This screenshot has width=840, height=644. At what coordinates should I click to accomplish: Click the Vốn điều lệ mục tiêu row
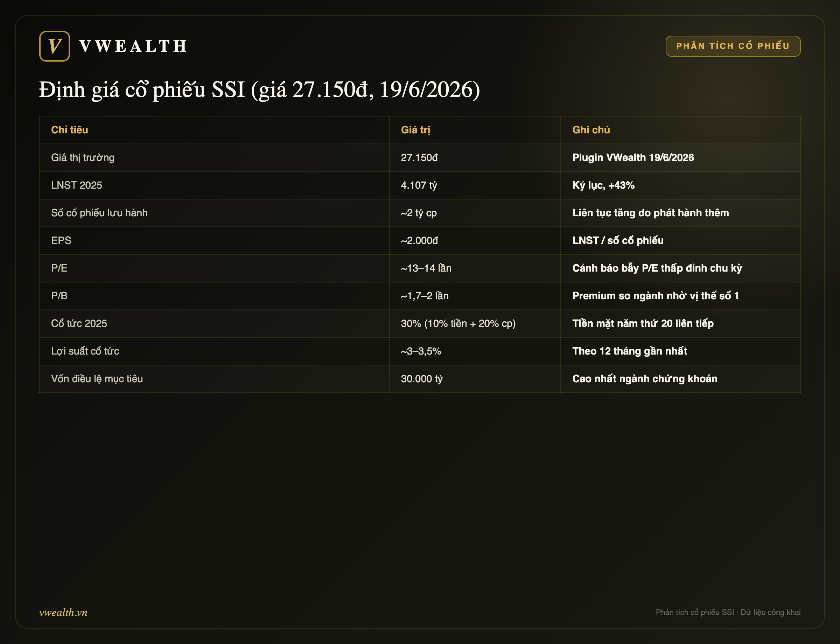coord(420,379)
